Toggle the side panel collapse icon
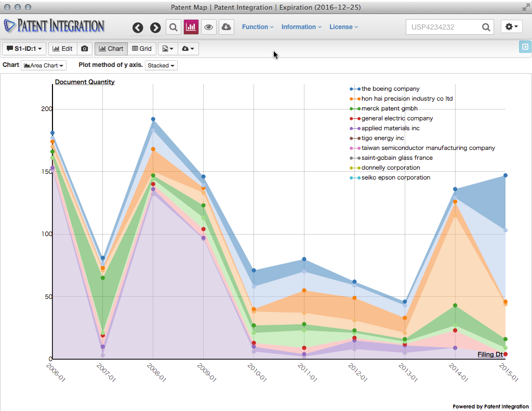This screenshot has height=411, width=532. click(x=525, y=47)
